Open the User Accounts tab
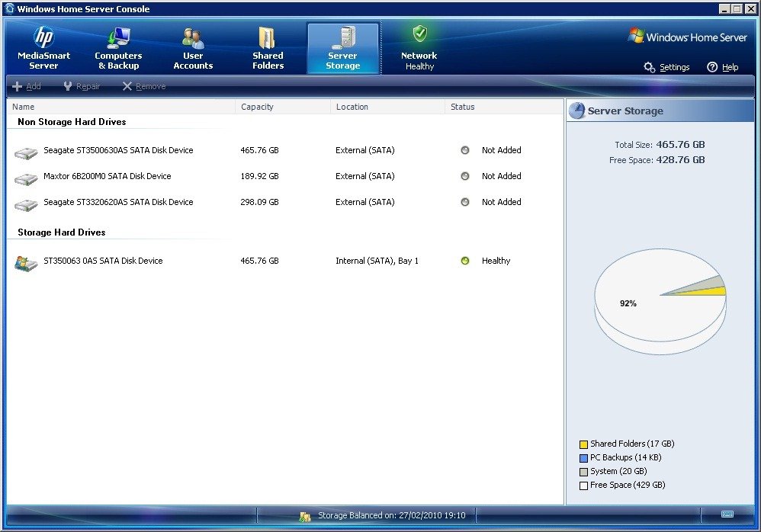Viewport: 761px width, 532px height. tap(193, 48)
